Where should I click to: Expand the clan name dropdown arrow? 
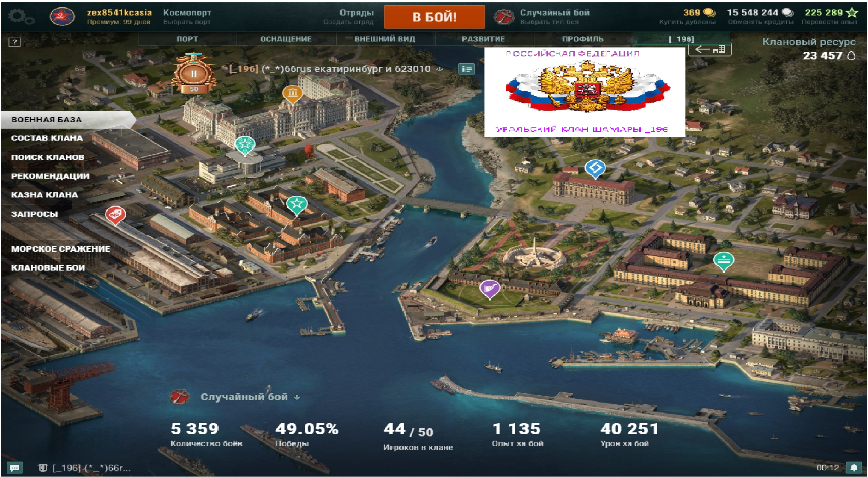(x=440, y=69)
